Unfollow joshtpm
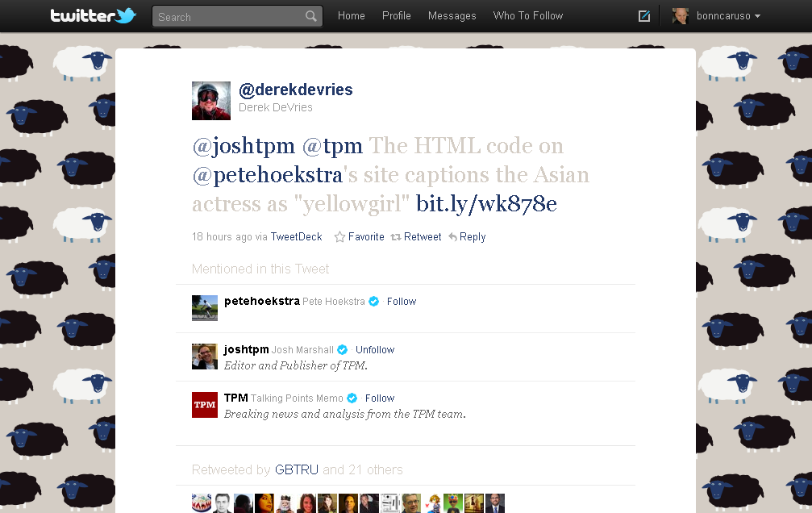 tap(375, 350)
